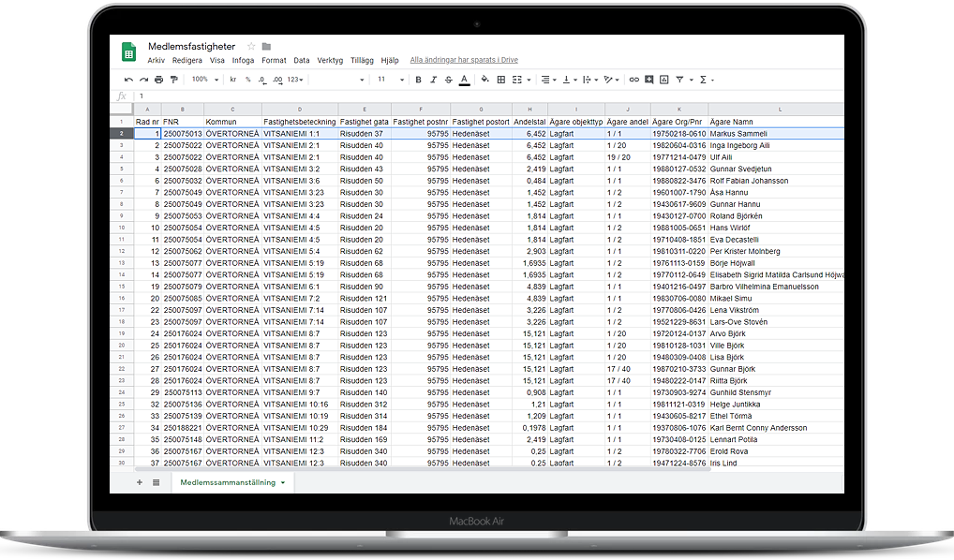This screenshot has height=560, width=954.
Task: Open the fill color paint bucket
Action: point(485,80)
